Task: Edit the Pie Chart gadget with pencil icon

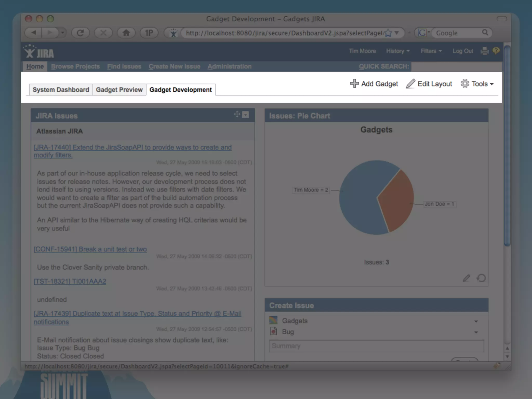Action: coord(467,278)
